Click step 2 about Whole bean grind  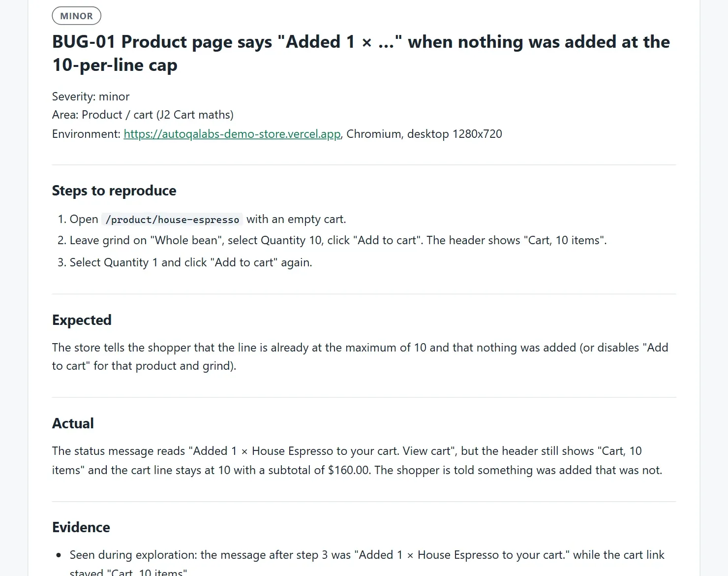coord(333,240)
